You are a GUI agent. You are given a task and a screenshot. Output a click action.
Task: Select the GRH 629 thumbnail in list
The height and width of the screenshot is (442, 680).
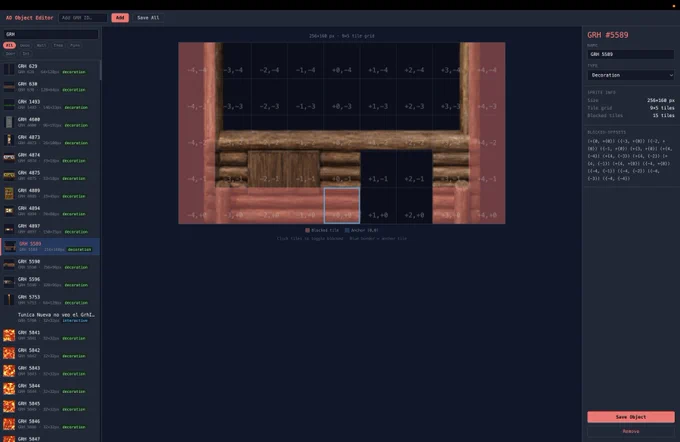coord(9,69)
